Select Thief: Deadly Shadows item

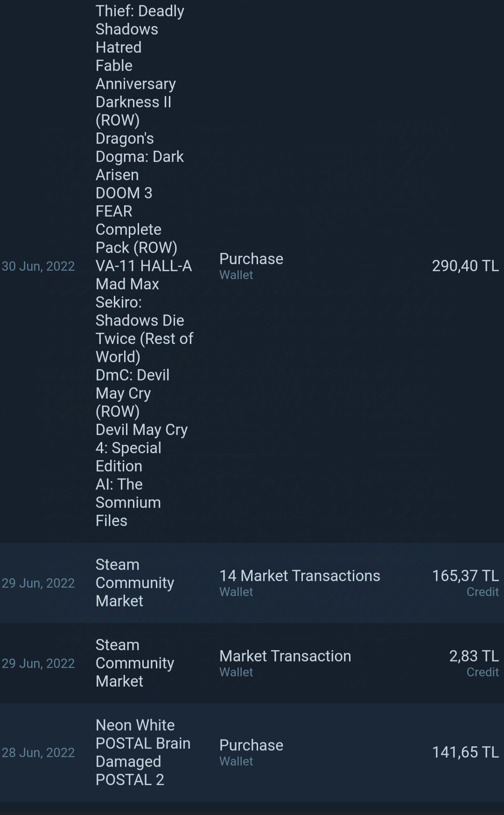[140, 20]
